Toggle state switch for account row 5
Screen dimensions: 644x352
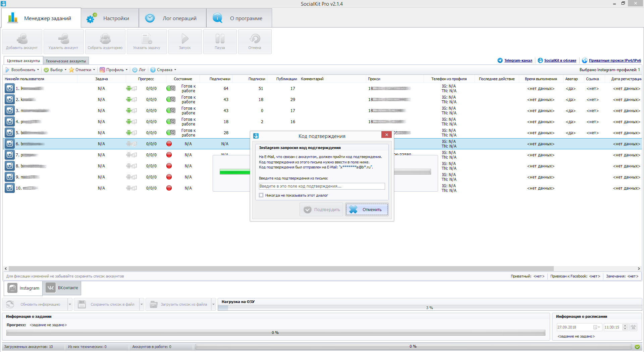[x=171, y=133]
